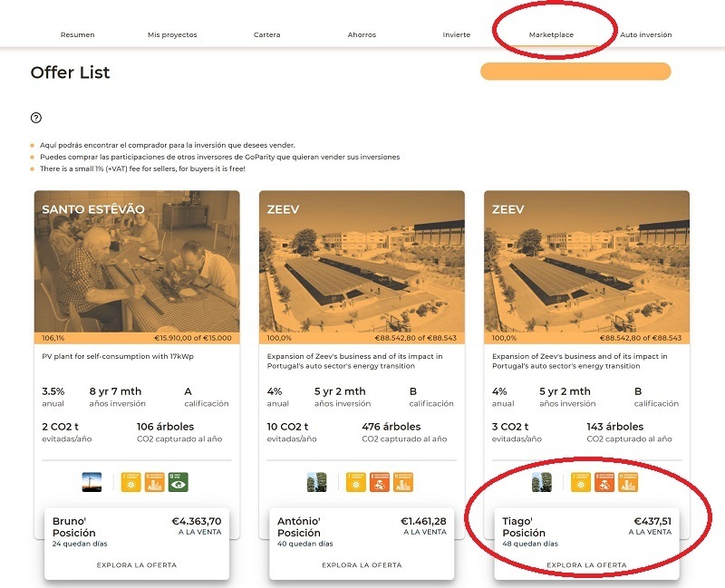Select the Cartera menu item
Viewport: 725px width, 588px height.
tap(267, 34)
